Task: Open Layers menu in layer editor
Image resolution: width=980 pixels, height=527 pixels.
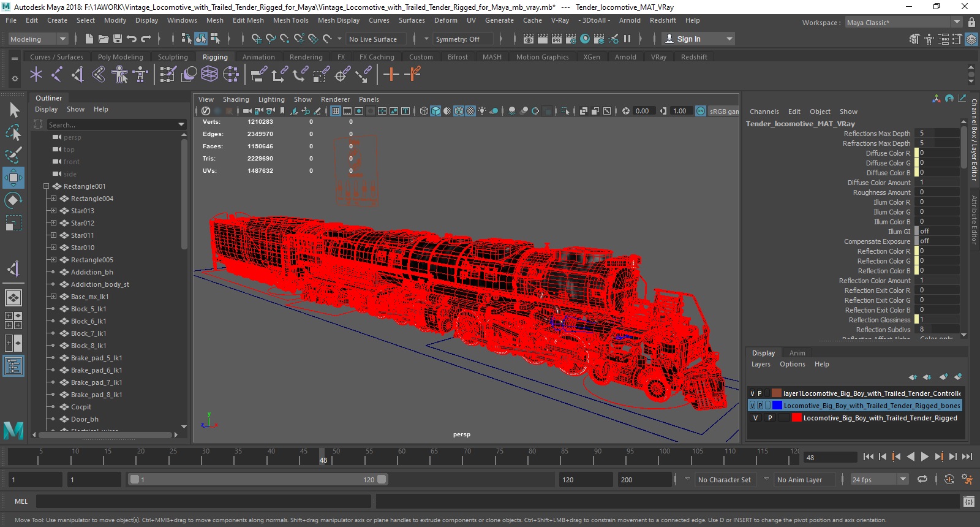Action: [x=761, y=364]
